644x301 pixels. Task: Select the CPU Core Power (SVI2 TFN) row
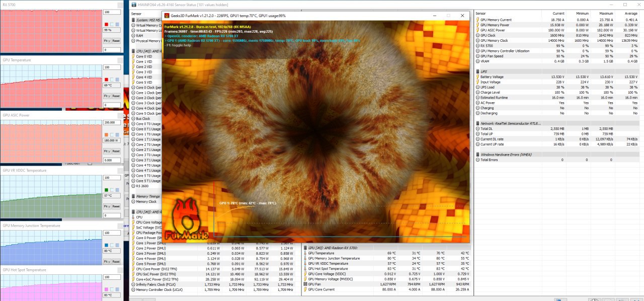click(x=214, y=269)
